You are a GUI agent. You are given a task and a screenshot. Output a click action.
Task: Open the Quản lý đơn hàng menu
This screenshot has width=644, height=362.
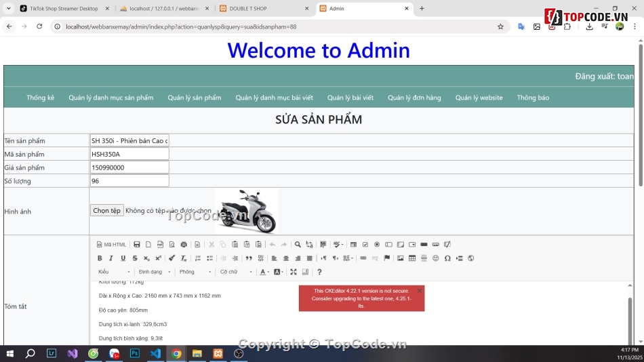(414, 98)
